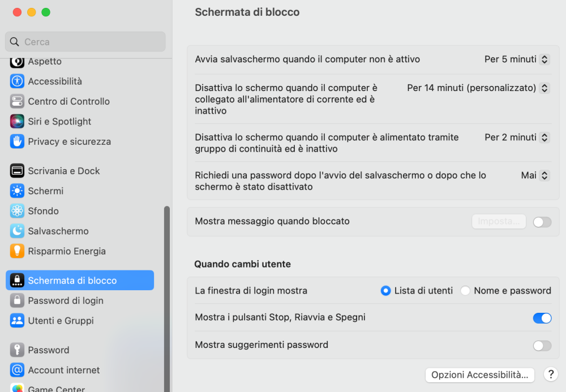Disable Mostra i pulsanti Stop, Riavvia e Spegni
The image size is (566, 392).
(x=542, y=318)
